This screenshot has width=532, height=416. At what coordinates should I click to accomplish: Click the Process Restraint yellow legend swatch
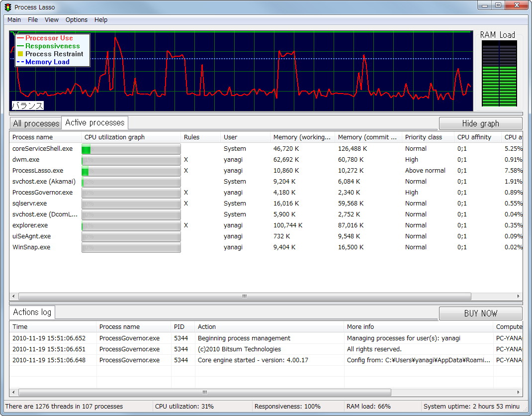coord(20,54)
